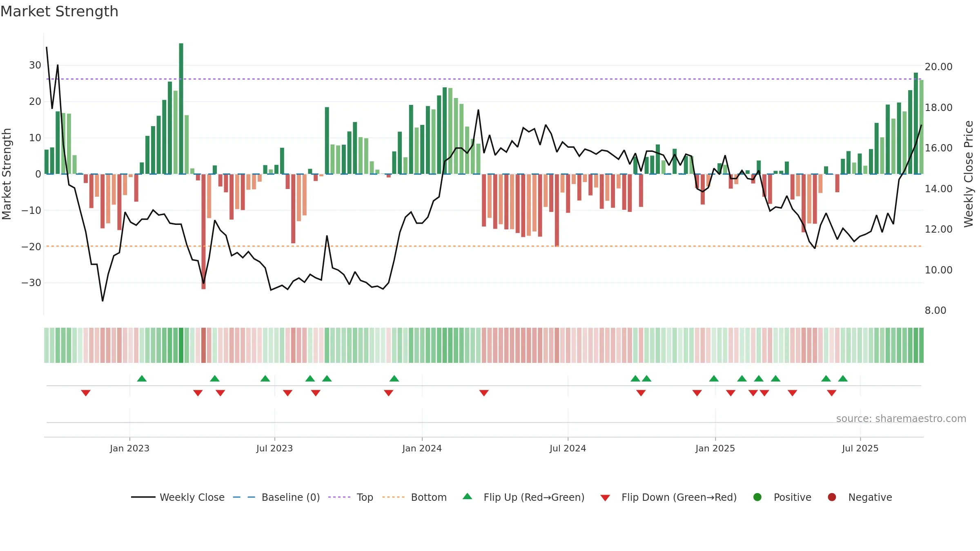980x551 pixels.
Task: Click the red Negative legend dot
Action: pyautogui.click(x=832, y=497)
